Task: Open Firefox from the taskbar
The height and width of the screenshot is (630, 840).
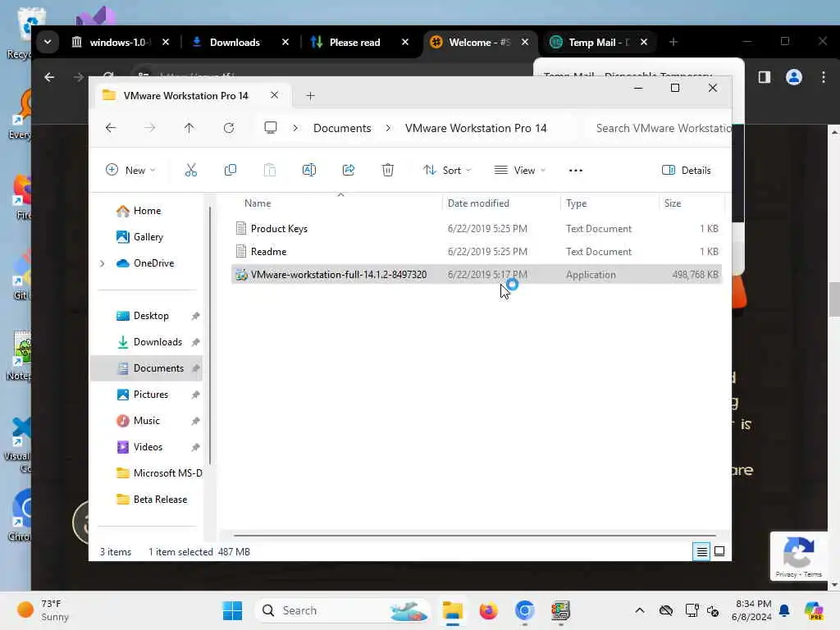Action: [x=488, y=610]
